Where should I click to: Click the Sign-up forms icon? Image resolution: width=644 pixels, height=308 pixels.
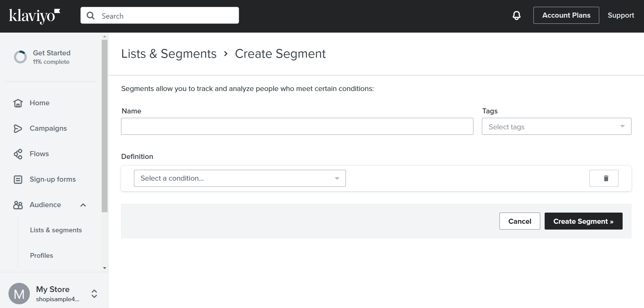click(18, 179)
